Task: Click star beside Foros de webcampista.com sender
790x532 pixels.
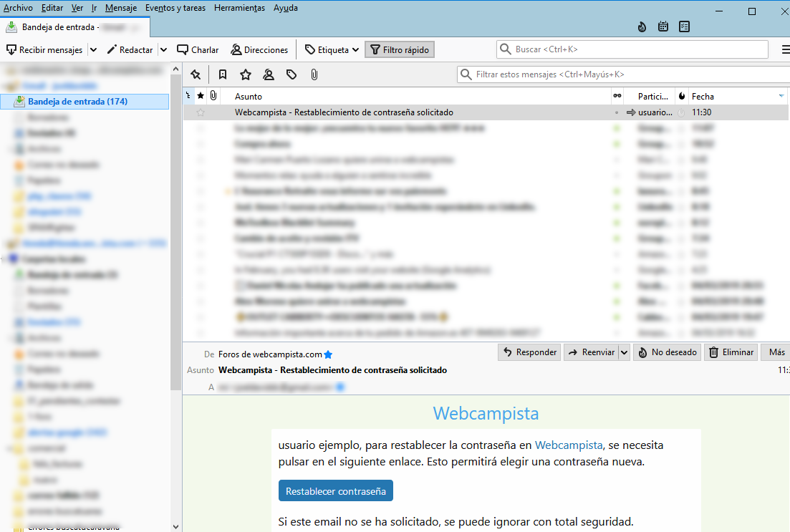Action: (328, 354)
